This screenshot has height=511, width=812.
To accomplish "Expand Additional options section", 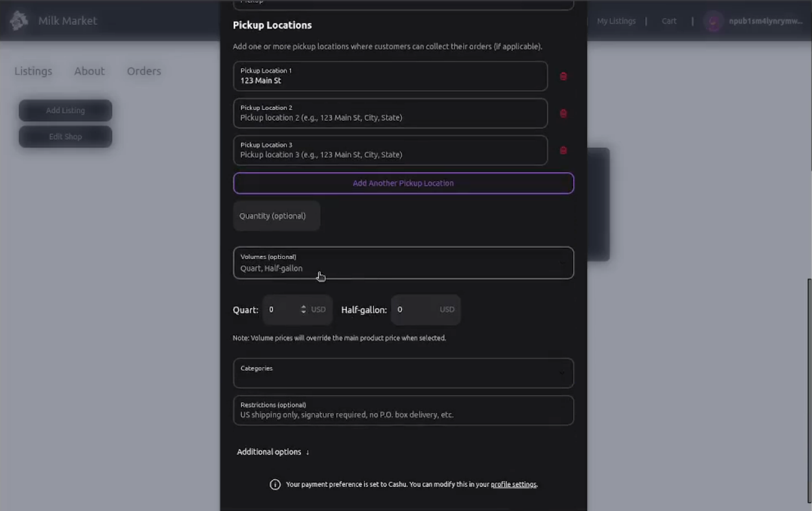I will coord(273,452).
